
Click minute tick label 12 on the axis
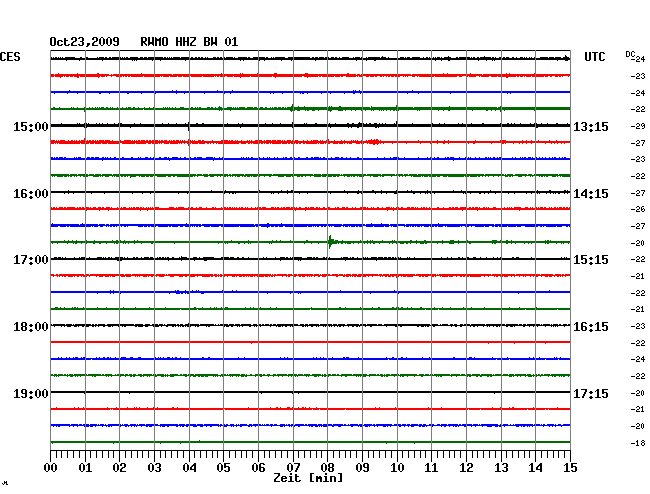coord(466,467)
